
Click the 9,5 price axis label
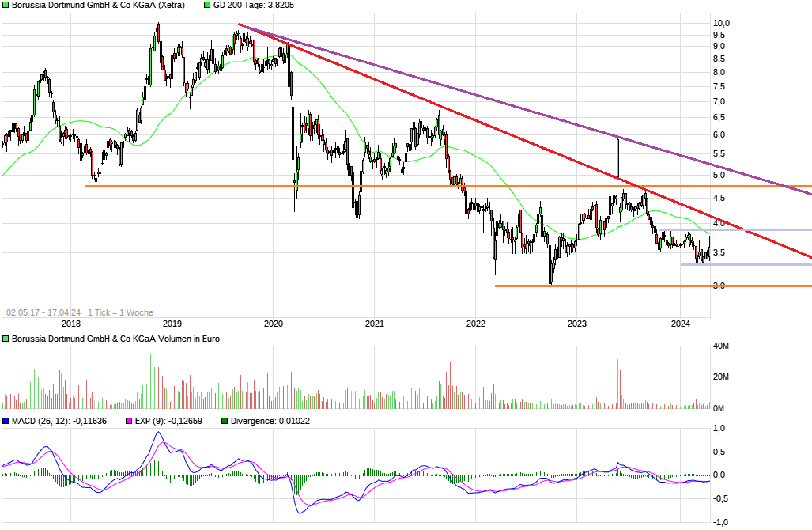[719, 36]
